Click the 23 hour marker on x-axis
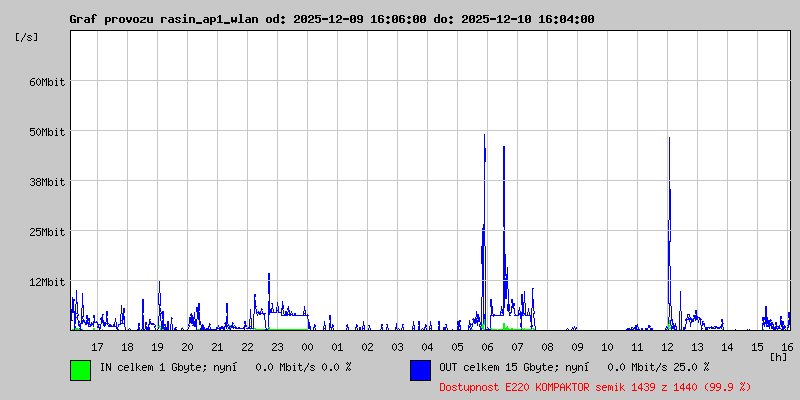 [277, 347]
